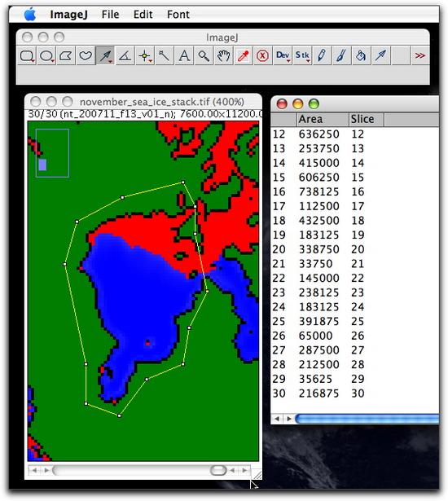Open the File menu

coord(110,15)
